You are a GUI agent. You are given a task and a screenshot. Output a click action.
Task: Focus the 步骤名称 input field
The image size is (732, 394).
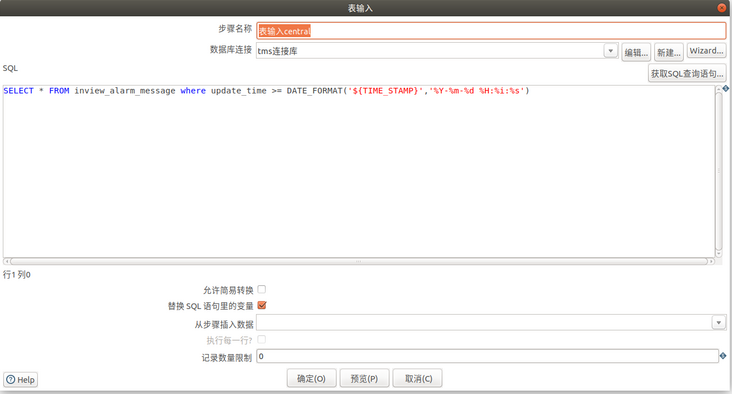click(x=491, y=31)
